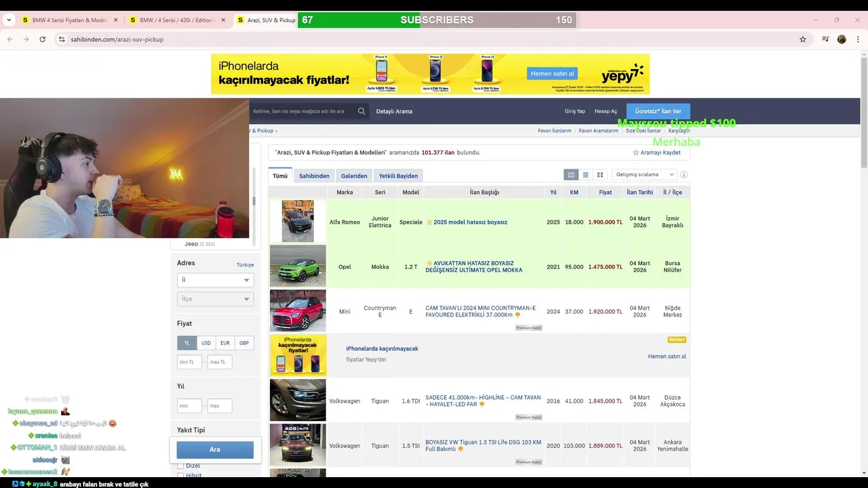
Task: Sort by Yıl column header
Action: (553, 192)
